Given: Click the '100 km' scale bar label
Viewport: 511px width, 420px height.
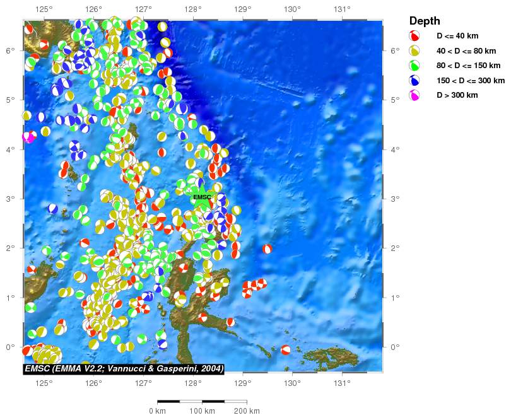Looking at the screenshot, I should tap(202, 411).
